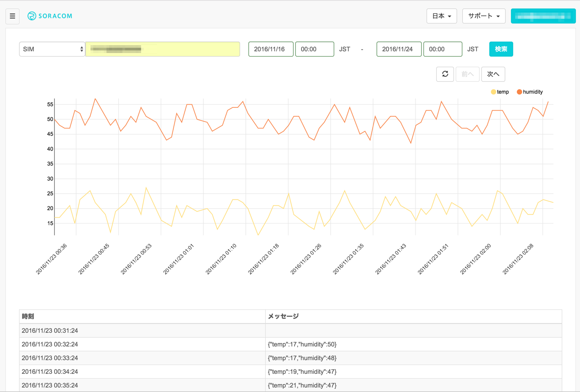The width and height of the screenshot is (580, 392).
Task: Click x-axis label 2016/11/23 00:36
Action: pyautogui.click(x=51, y=259)
